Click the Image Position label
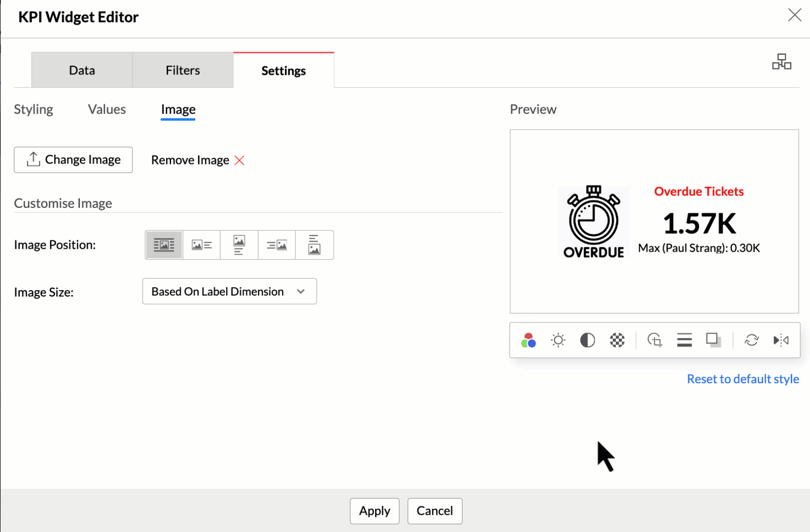 coord(55,245)
